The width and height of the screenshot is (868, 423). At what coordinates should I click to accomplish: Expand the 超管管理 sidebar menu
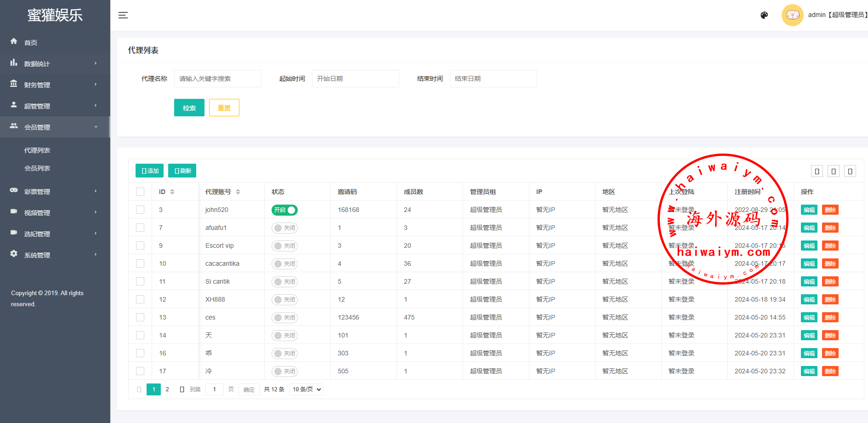click(54, 106)
